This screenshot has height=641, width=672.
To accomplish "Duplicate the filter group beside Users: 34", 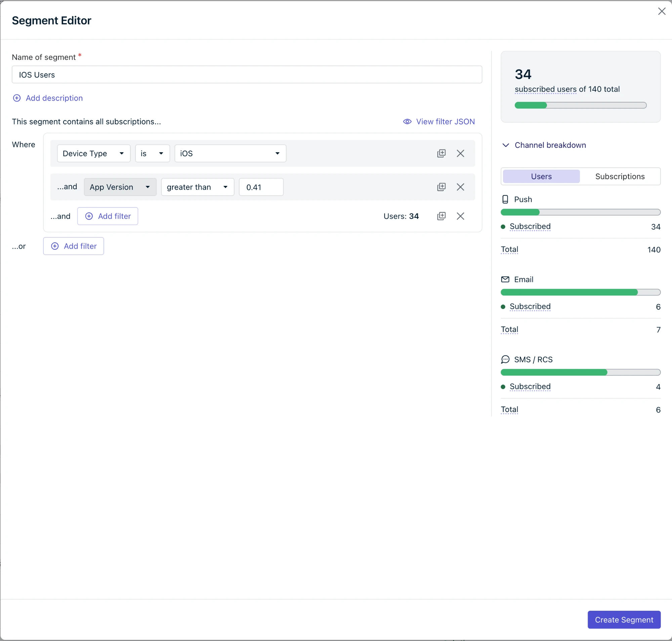I will pyautogui.click(x=441, y=216).
